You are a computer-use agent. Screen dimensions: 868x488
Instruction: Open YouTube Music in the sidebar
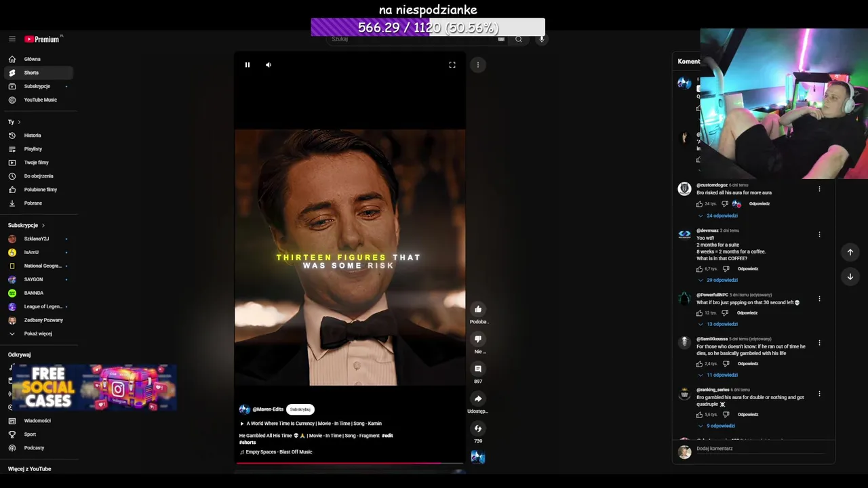click(x=39, y=100)
